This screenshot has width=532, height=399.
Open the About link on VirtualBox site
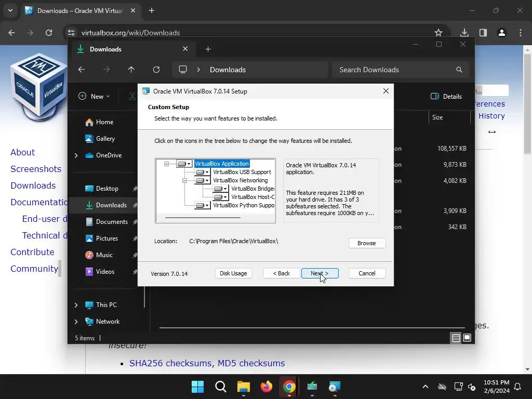23,152
